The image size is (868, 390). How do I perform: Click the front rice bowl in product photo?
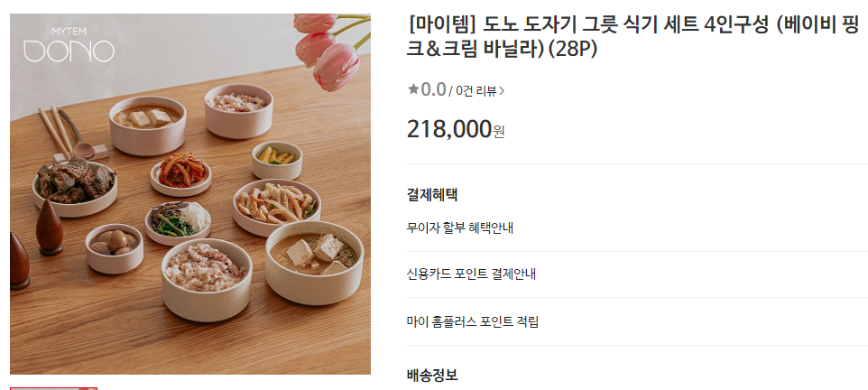pyautogui.click(x=207, y=279)
